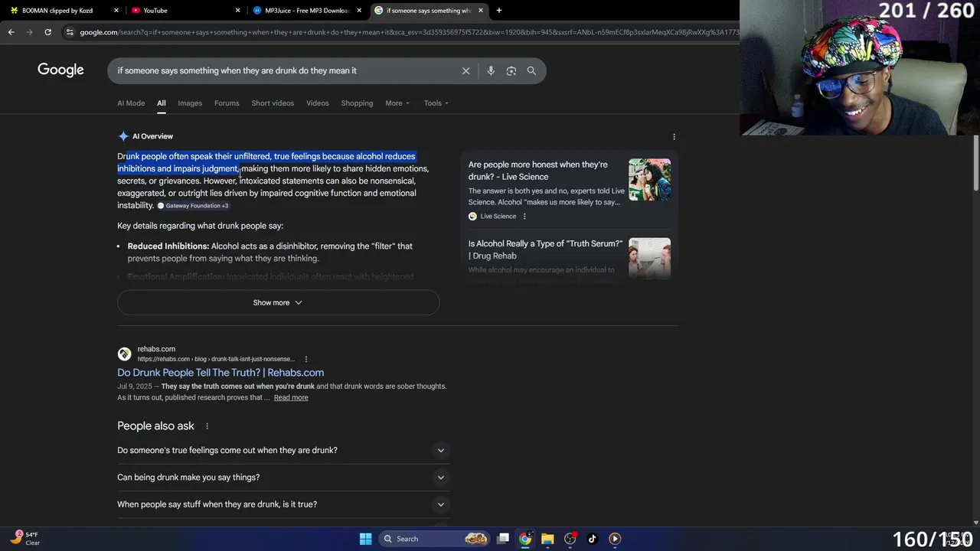Go back with the browser back arrow
The image size is (980, 551).
point(11,32)
